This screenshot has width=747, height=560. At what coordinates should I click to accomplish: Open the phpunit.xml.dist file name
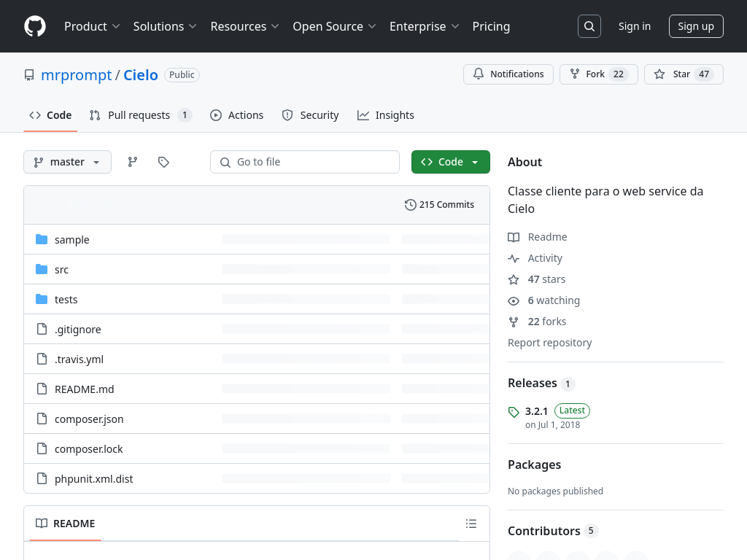(x=94, y=479)
